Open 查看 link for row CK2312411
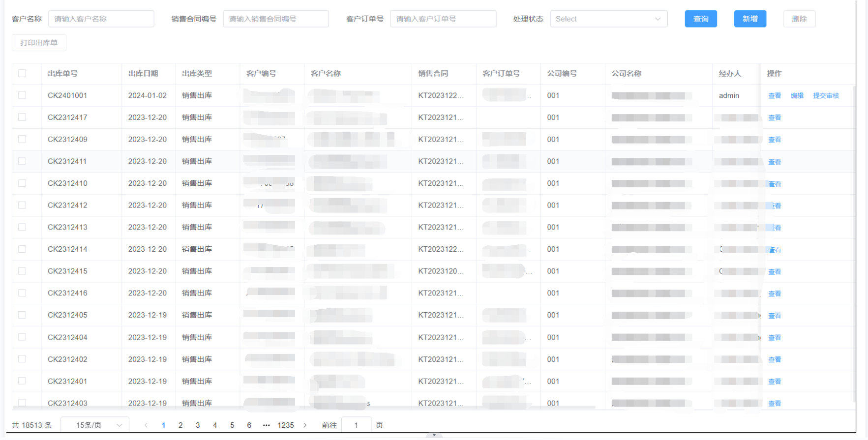Viewport: 868px width, 440px height. 775,162
